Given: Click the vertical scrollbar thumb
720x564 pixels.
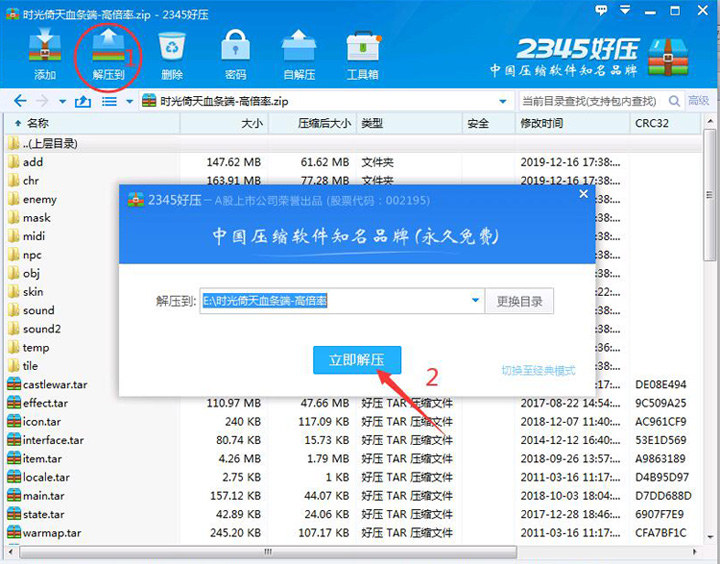Looking at the screenshot, I should pos(709,195).
